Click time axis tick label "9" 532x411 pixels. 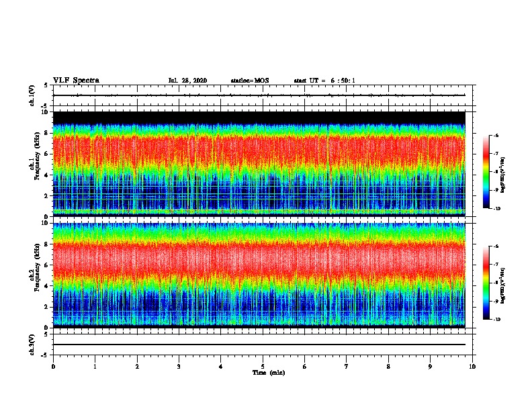[x=430, y=367]
